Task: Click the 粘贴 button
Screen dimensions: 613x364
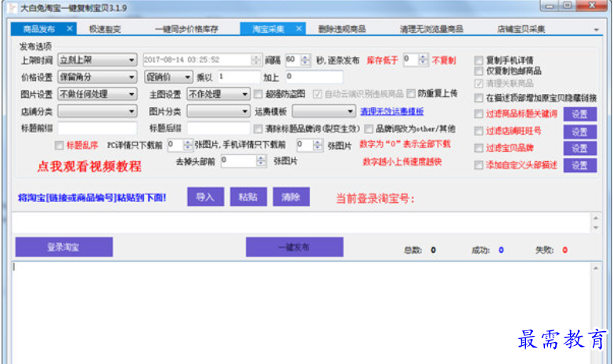Action: [x=248, y=196]
